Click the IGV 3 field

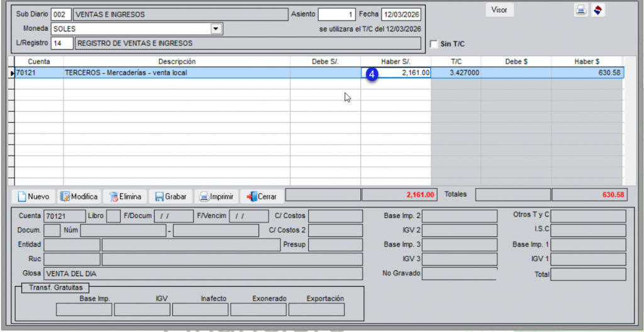click(460, 259)
